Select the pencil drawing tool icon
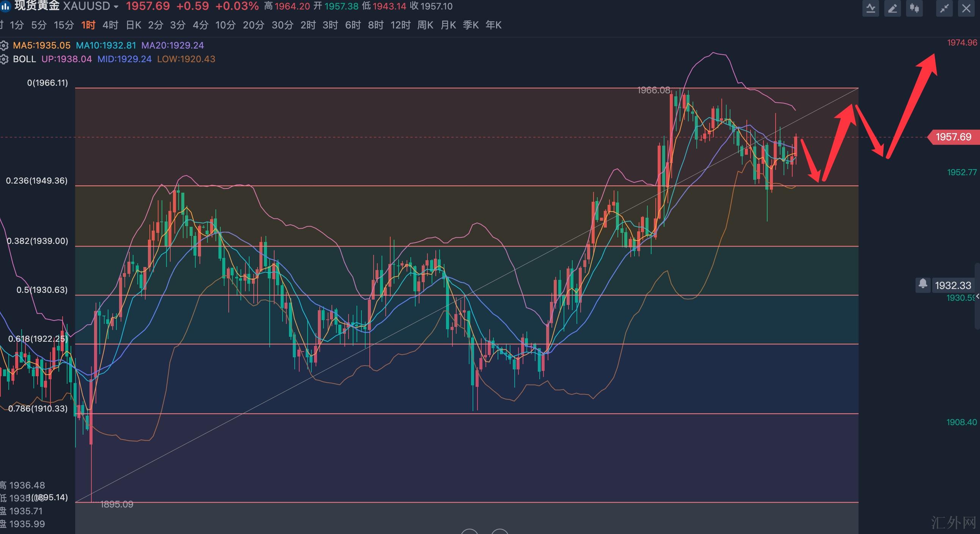 click(892, 8)
